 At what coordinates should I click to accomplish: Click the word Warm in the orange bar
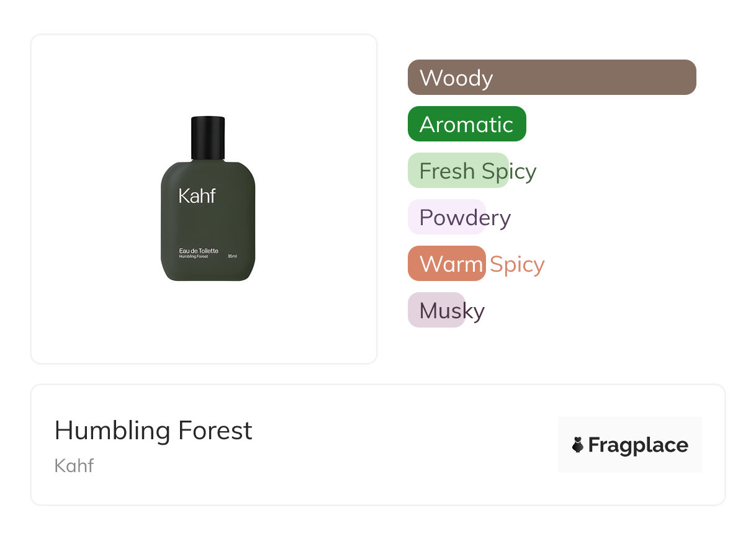pos(451,264)
